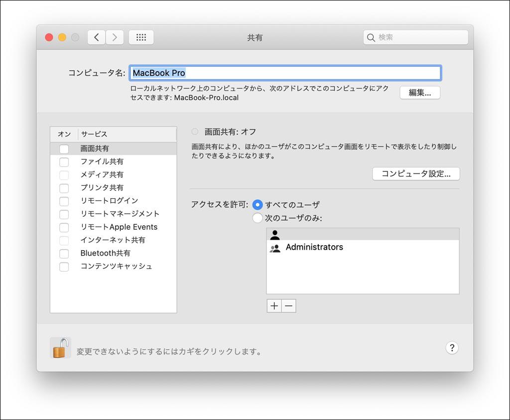Enable ファイル共有 checkbox
Viewport: 510px width, 420px height.
pyautogui.click(x=64, y=162)
